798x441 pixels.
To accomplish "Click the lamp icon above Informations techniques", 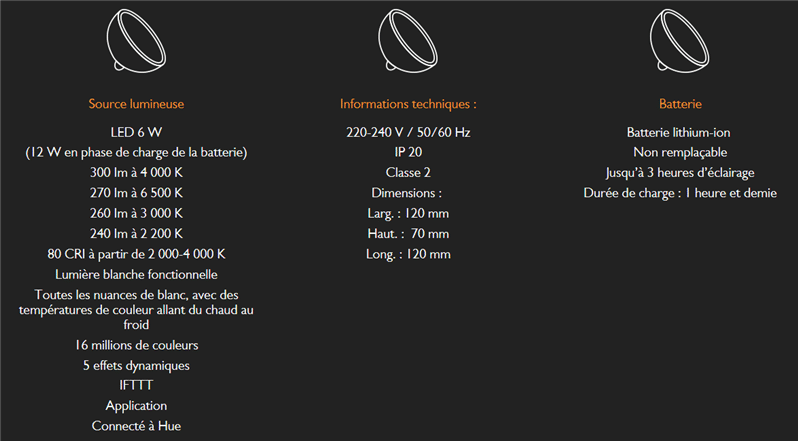I will click(x=408, y=41).
